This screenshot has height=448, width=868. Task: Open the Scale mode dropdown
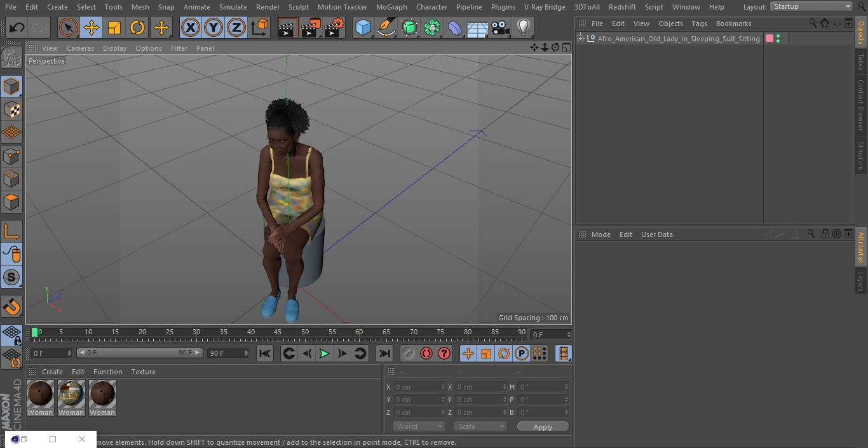[480, 426]
